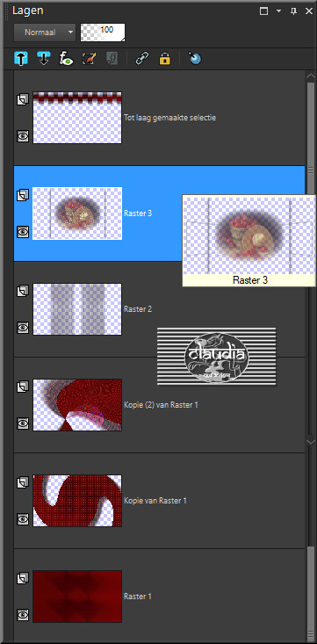Toggle auto-hide pin of Lagen panel
The height and width of the screenshot is (644, 317).
click(x=293, y=11)
